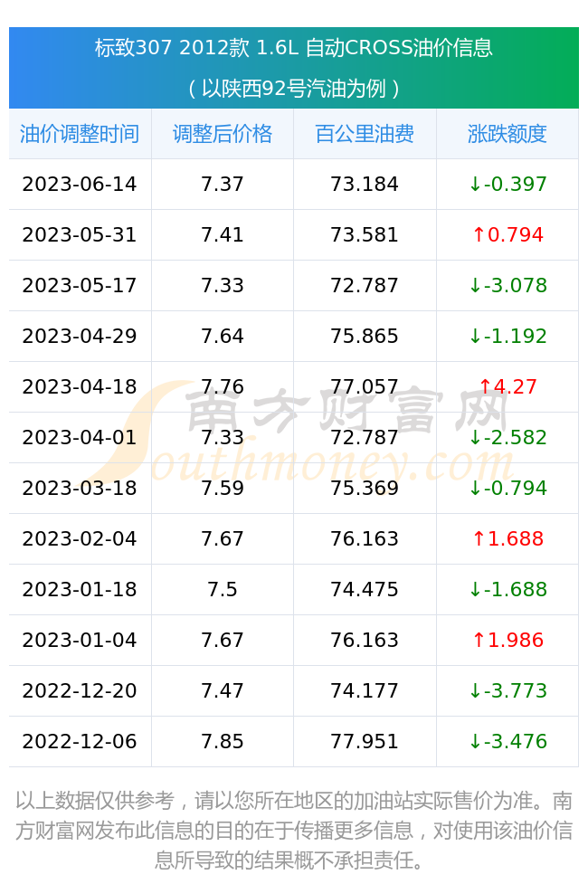Click the fuel cost 75.369

pos(365,489)
